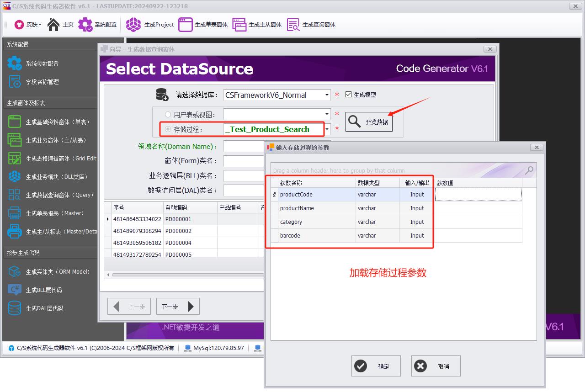
Task: Click 确定 to confirm parameters
Action: (376, 366)
